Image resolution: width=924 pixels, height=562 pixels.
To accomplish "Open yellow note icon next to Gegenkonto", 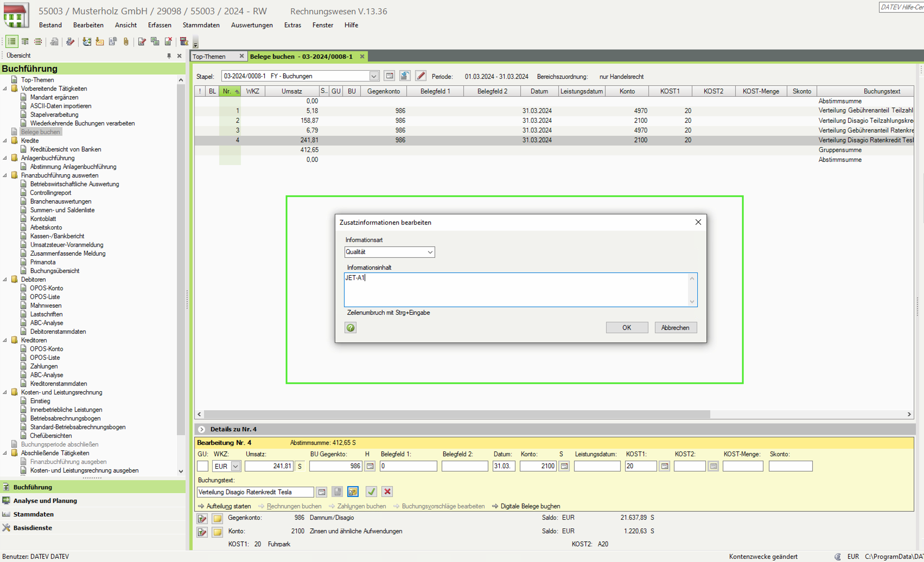I will [218, 518].
